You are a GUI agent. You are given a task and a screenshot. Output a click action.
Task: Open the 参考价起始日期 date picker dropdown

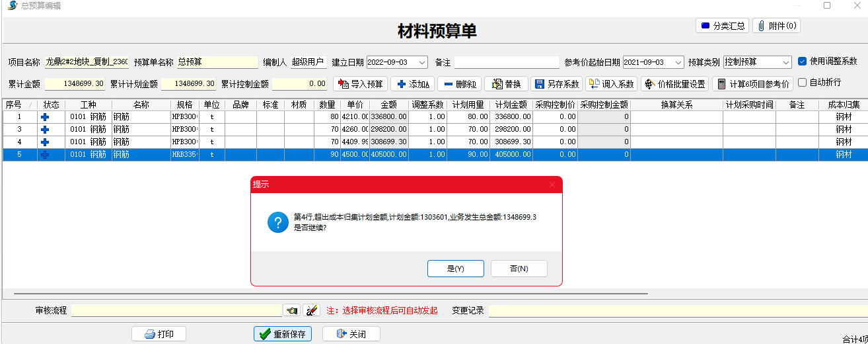[678, 62]
